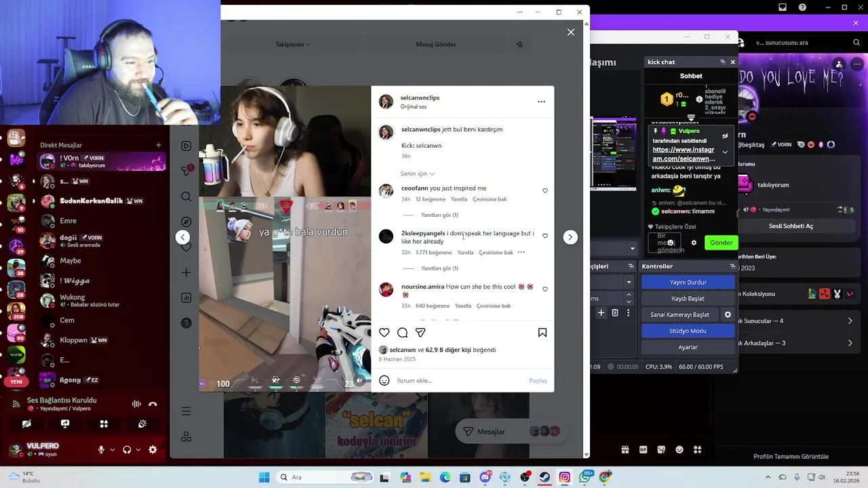Open the selcanwnclips profile name in the post header

coord(420,98)
